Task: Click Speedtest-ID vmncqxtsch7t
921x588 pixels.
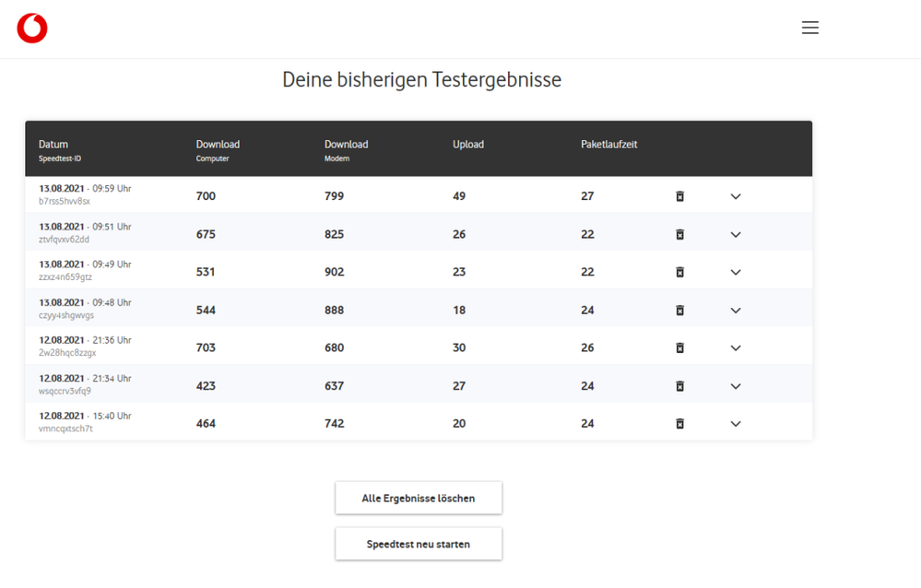Action: pyautogui.click(x=65, y=429)
